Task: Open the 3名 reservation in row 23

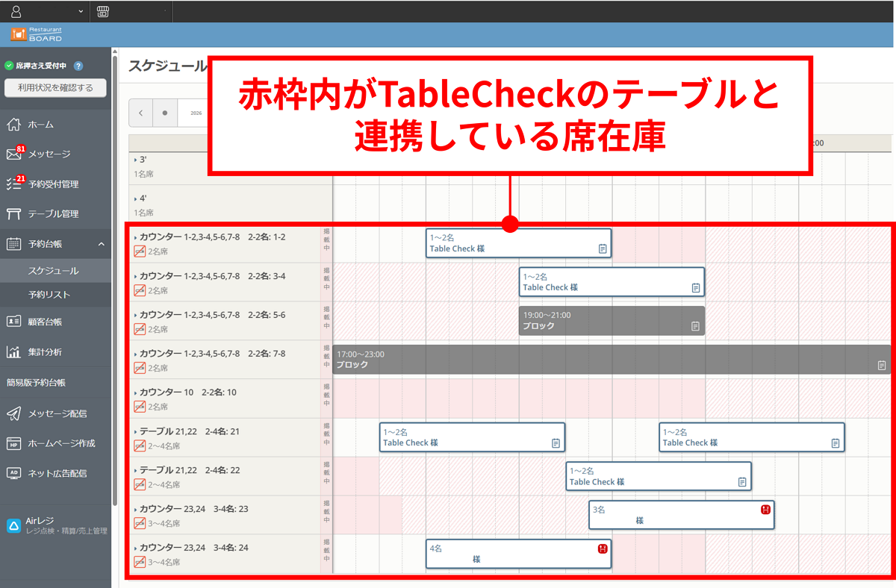Action: 681,515
